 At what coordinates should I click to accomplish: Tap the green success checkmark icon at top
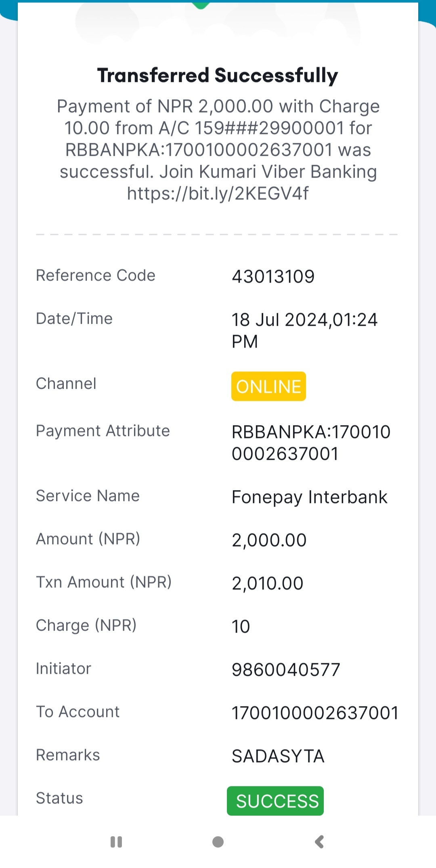pos(201,5)
